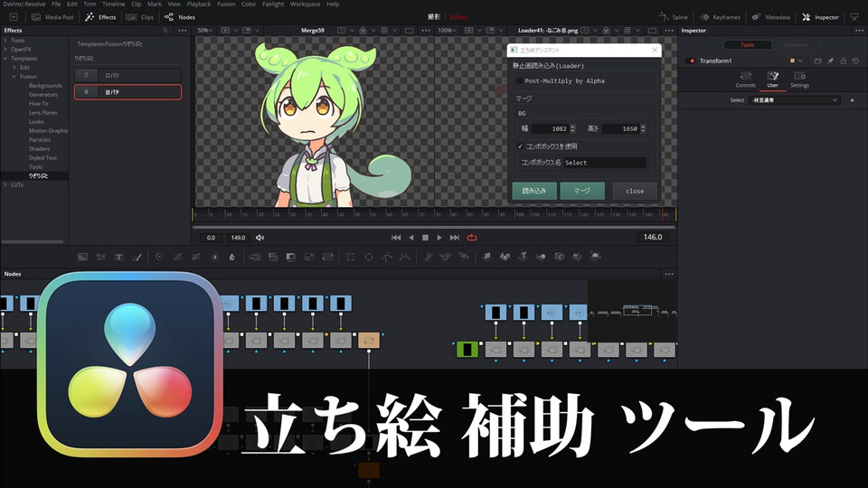Expand Tools tree in Effects
868x488 pixels.
click(5, 41)
